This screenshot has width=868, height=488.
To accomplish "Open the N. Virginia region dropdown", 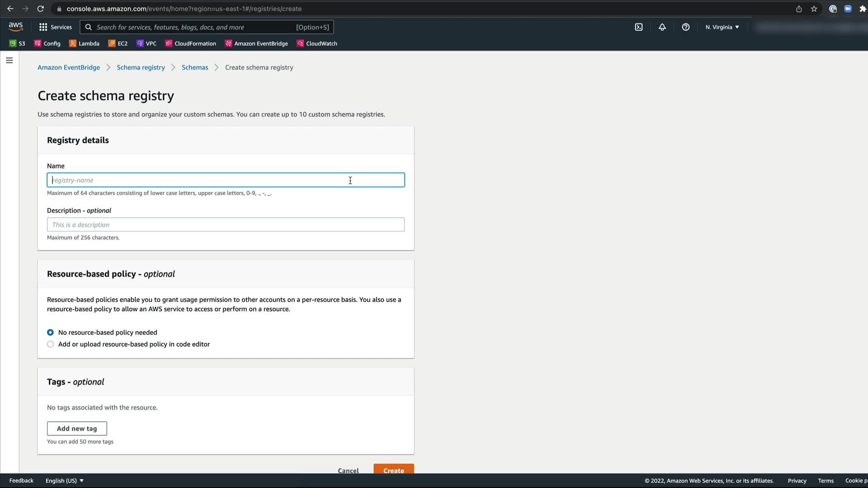I will [x=722, y=27].
